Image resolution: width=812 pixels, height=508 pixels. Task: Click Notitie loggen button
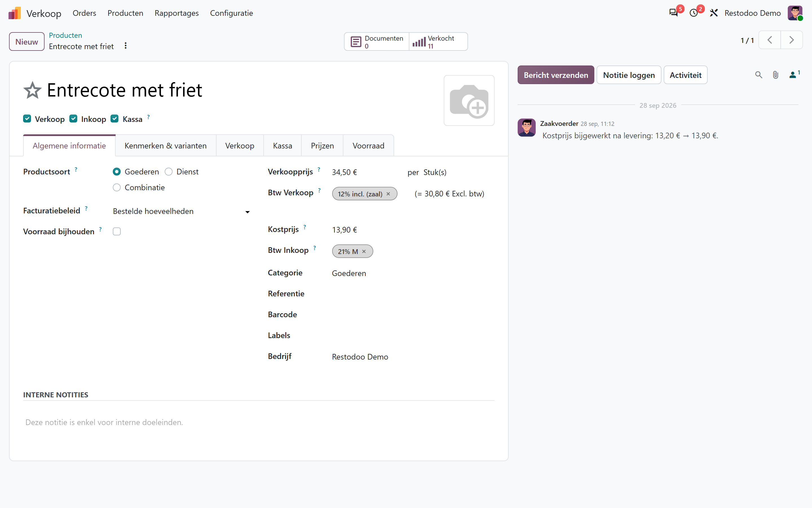629,75
